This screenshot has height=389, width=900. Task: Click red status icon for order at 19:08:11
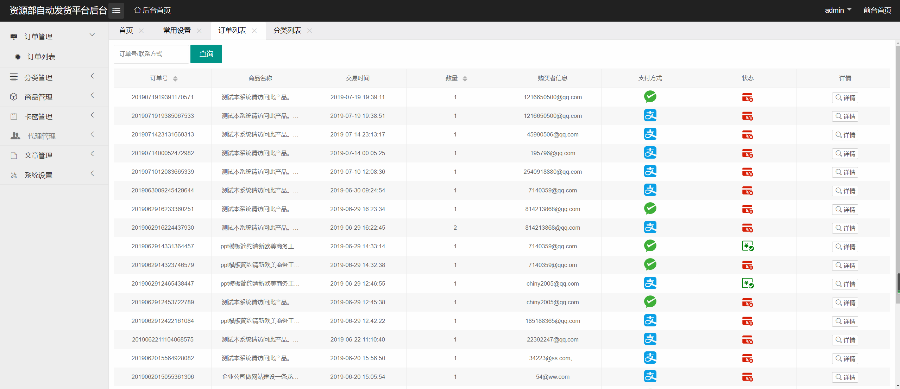[x=747, y=98]
